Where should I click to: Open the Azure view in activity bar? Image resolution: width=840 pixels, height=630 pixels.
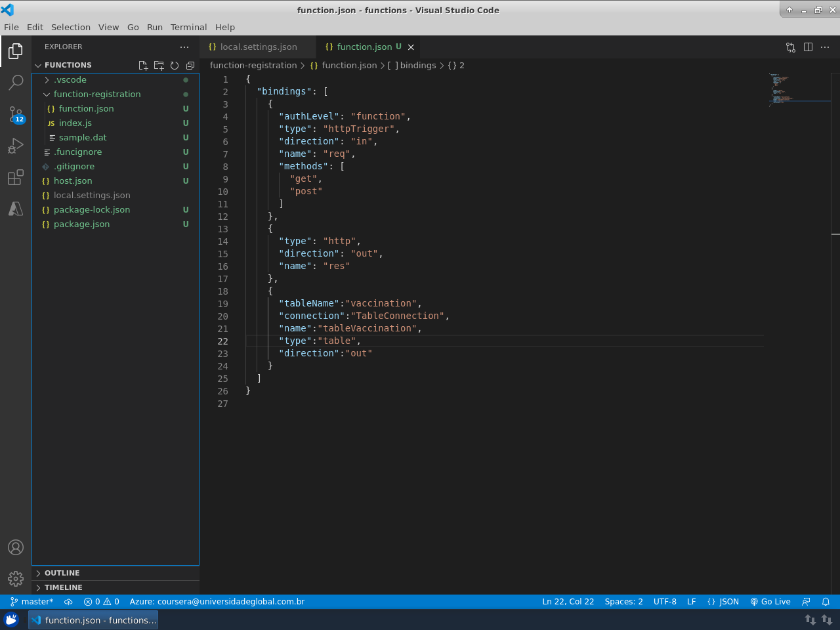pos(16,209)
